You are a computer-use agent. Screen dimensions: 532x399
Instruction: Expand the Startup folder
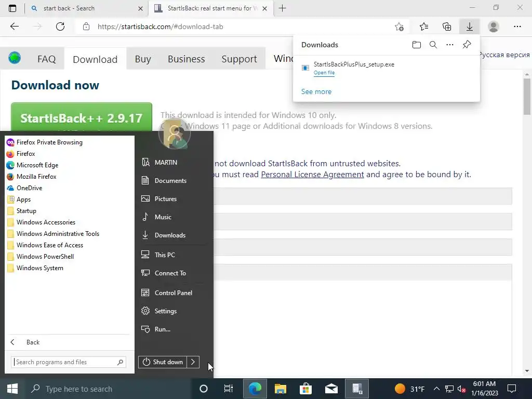(x=26, y=211)
